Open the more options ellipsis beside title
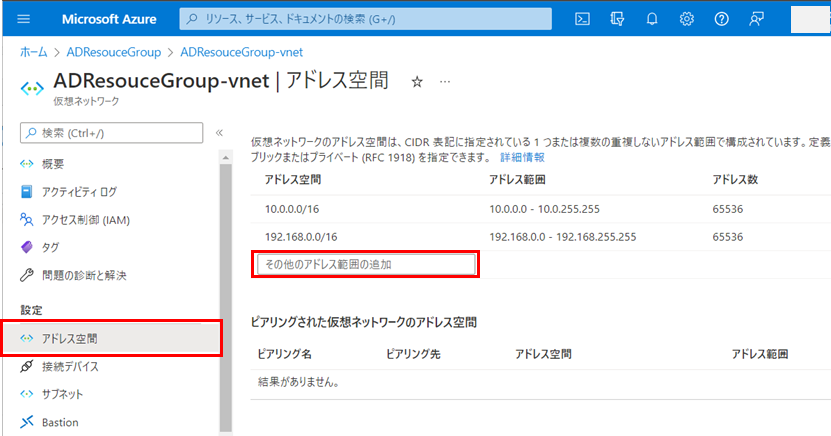Viewport: 831px width, 436px height. point(445,82)
